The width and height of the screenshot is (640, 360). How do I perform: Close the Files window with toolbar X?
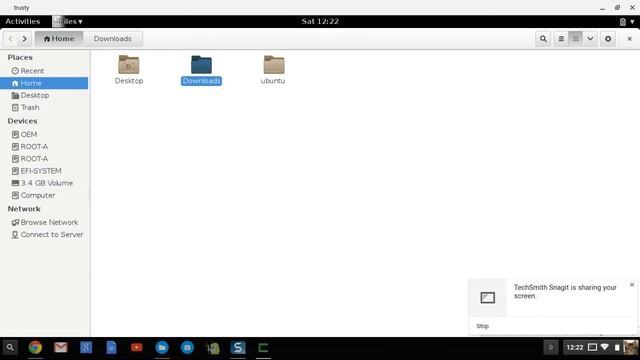pyautogui.click(x=629, y=39)
